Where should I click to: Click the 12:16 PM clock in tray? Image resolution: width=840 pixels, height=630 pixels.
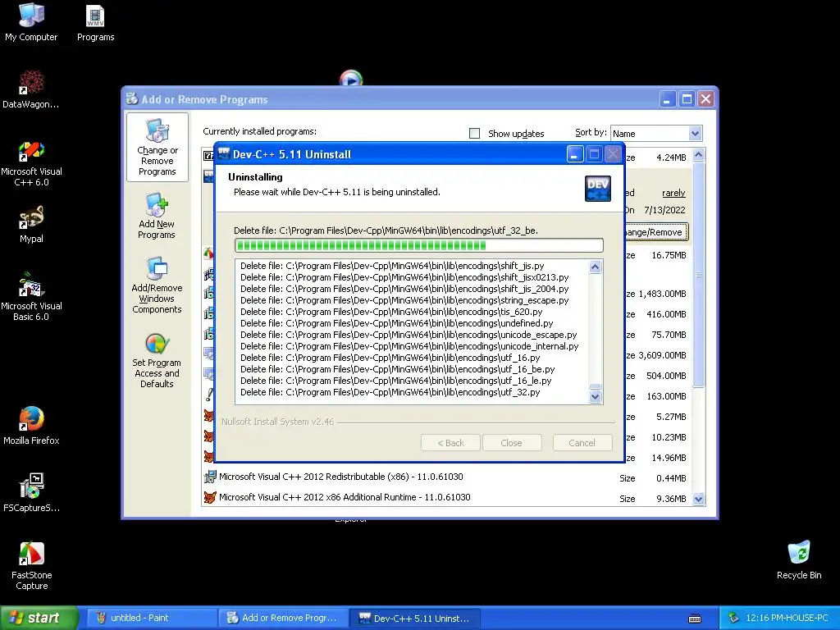pos(787,618)
